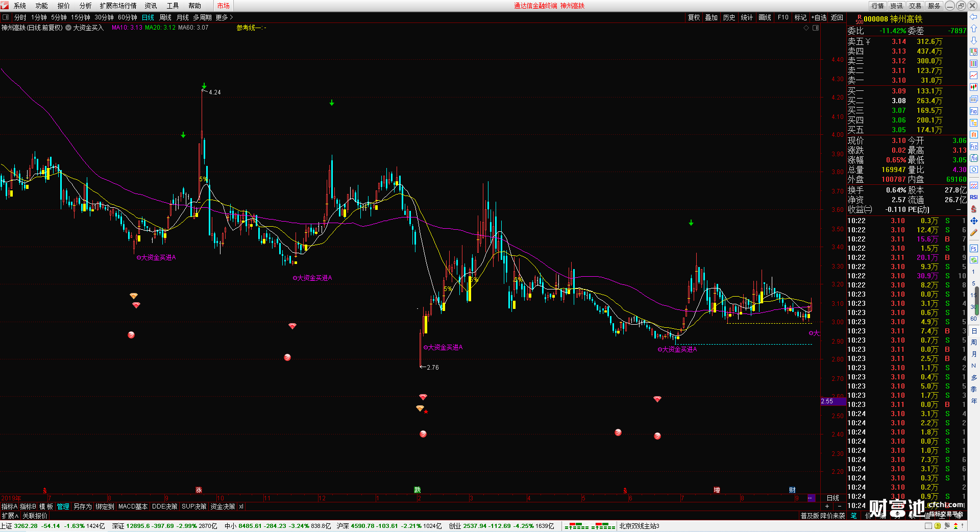Screen dimensions: 980x532
Task: Click the F12 trading icon in sidebar
Action: click(973, 147)
